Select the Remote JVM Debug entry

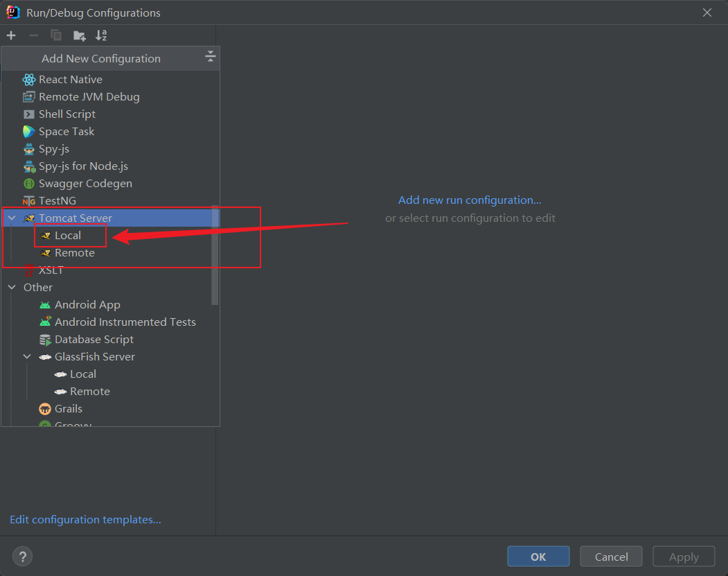[89, 96]
